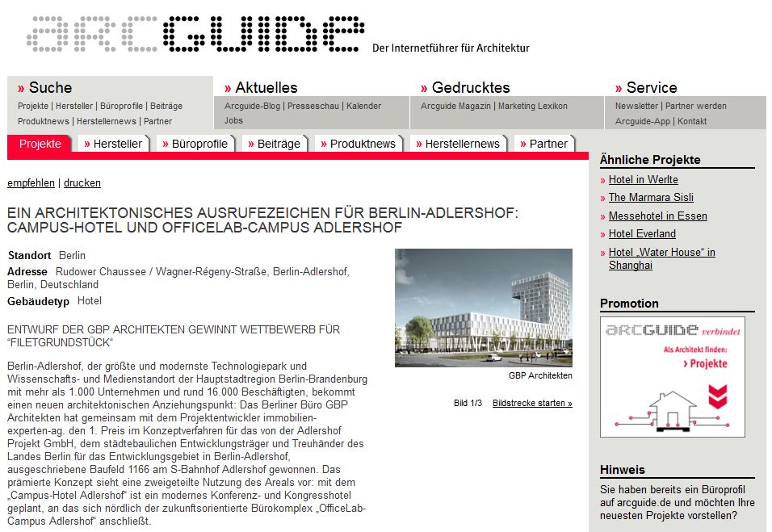
Task: Open Hotel „Water House“ in Shanghai link
Action: click(x=661, y=259)
